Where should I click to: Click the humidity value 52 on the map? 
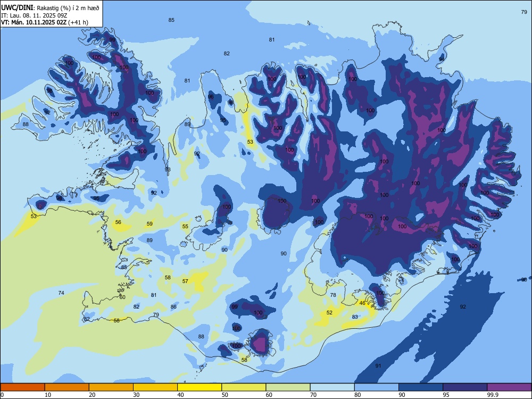[329, 312]
